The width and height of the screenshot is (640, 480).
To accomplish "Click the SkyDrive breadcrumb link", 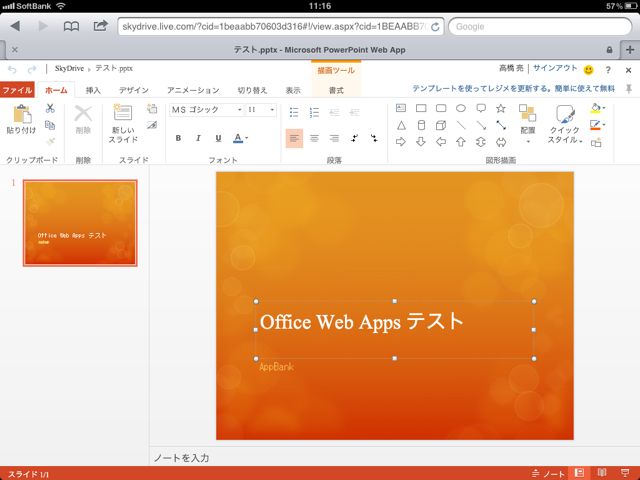I will pos(69,69).
